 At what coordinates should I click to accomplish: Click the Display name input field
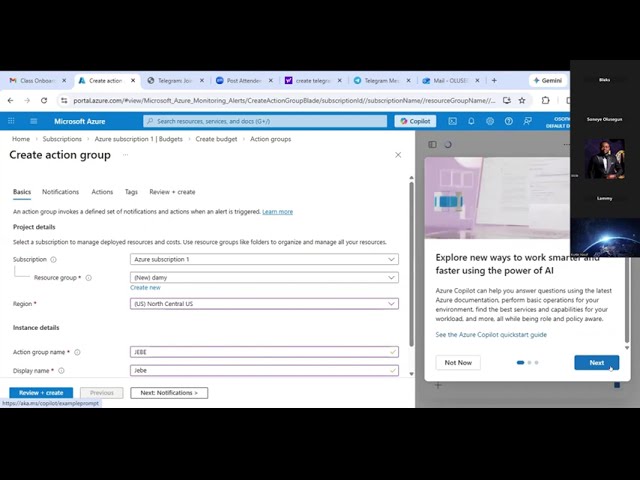coord(264,371)
